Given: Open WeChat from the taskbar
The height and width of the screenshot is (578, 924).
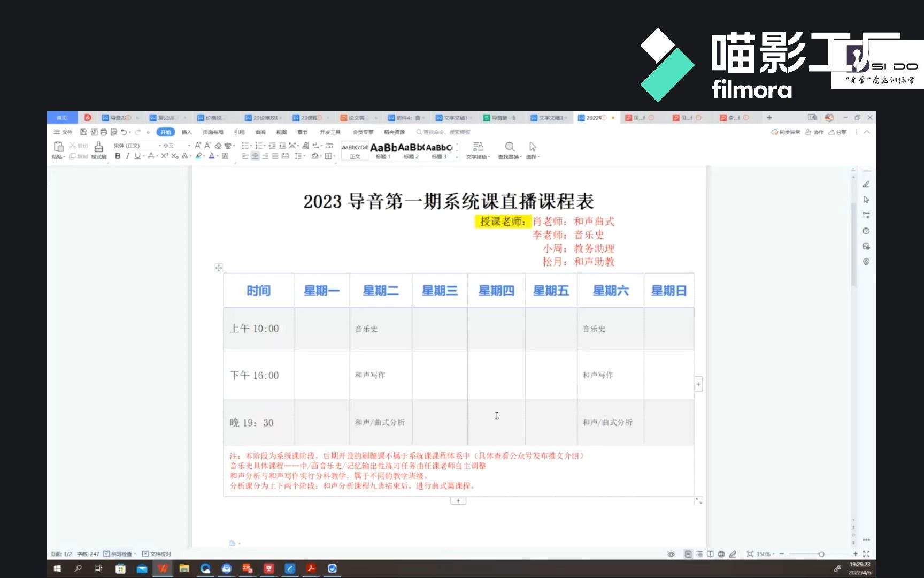Looking at the screenshot, I should pyautogui.click(x=227, y=569).
